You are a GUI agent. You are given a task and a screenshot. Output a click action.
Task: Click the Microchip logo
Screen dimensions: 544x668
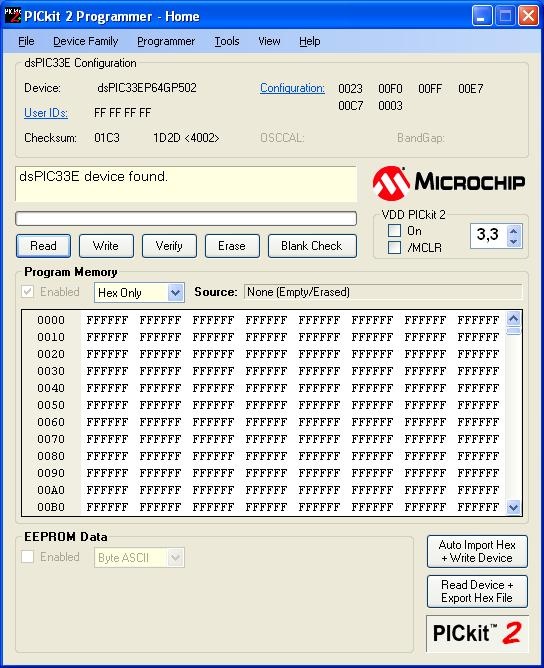[449, 183]
